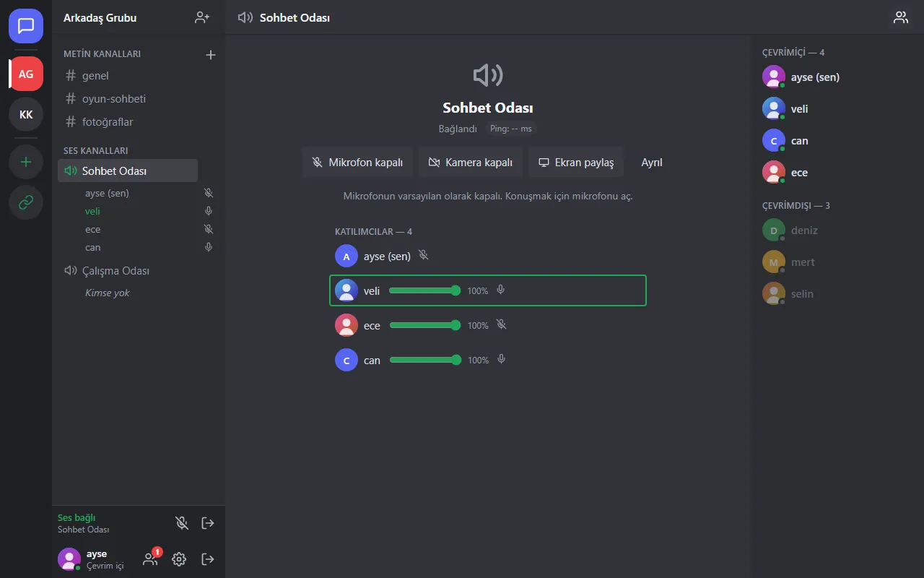Click the green link icon in server rail
Viewport: 924px width, 578px height.
26,202
